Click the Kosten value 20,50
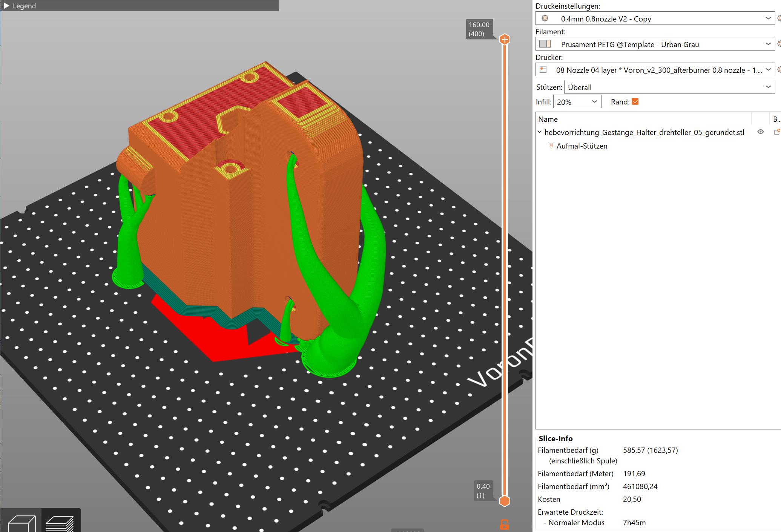781x532 pixels. 632,499
